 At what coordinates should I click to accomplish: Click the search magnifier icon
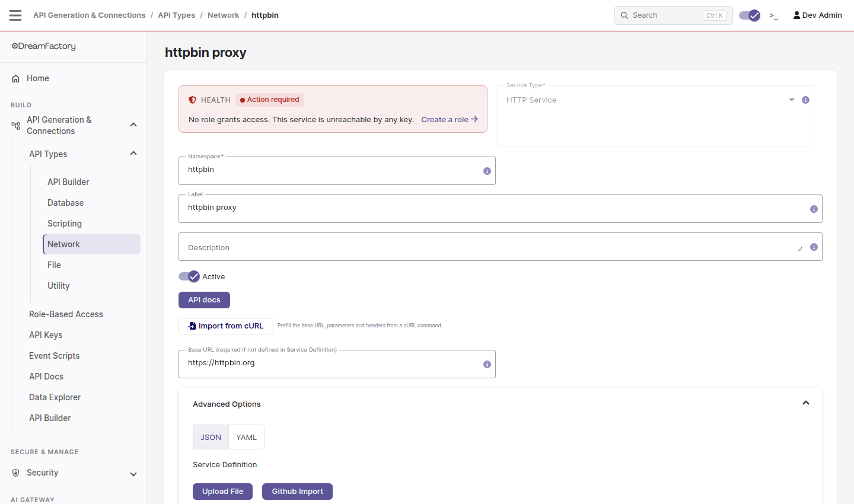(x=624, y=15)
